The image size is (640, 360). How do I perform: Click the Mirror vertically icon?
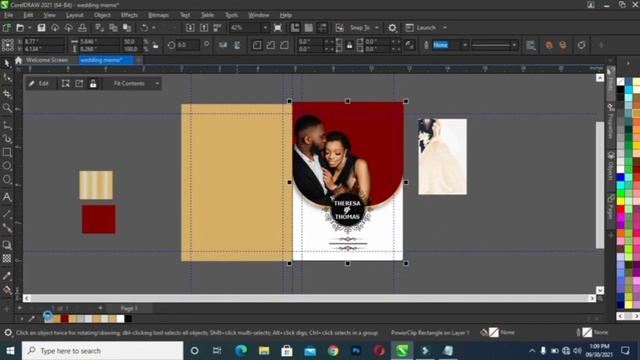[237, 45]
